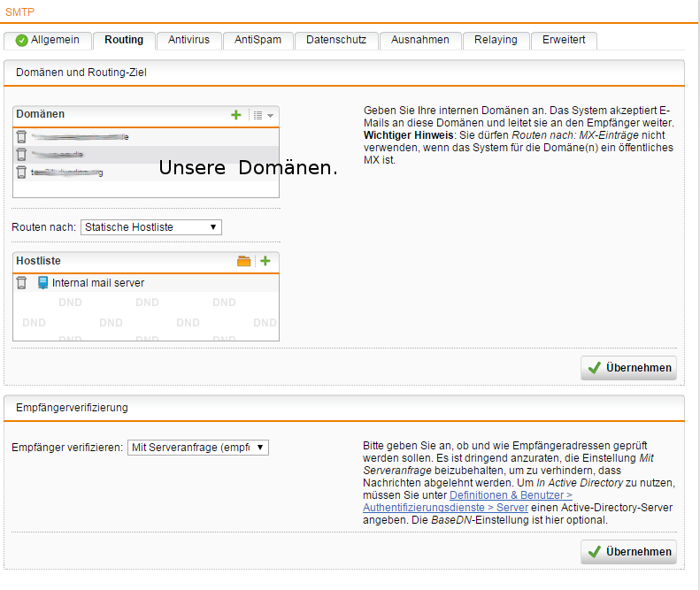Delete the first domain using its trash icon

point(21,137)
